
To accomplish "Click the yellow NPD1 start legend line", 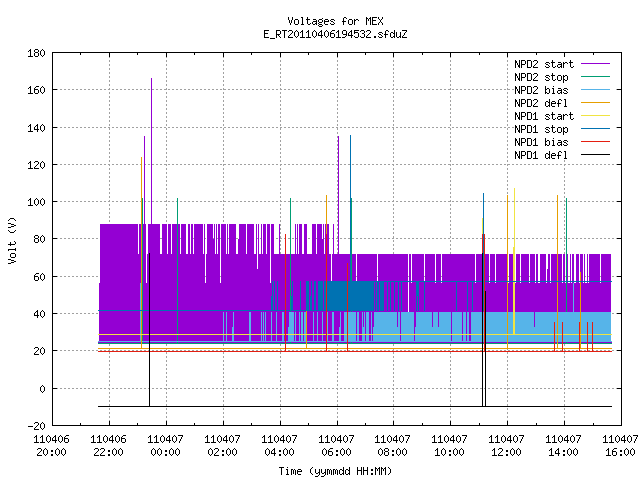I will [x=595, y=116].
